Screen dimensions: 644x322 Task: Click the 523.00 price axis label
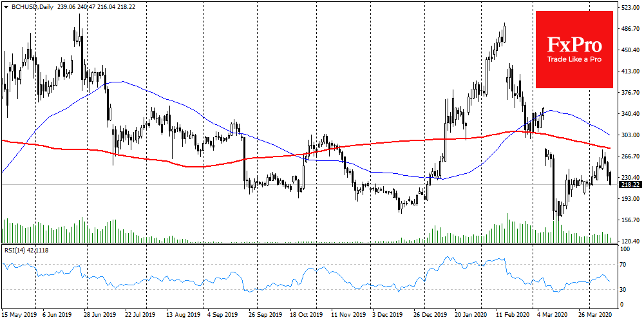pos(629,8)
